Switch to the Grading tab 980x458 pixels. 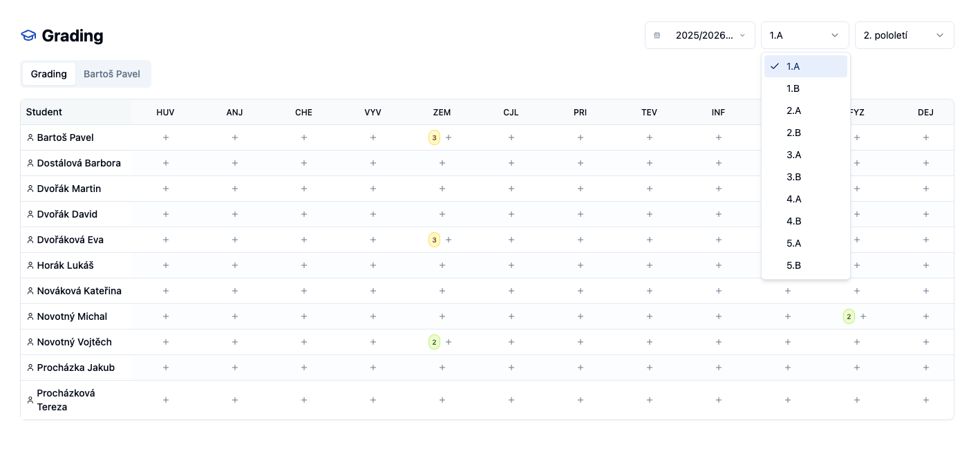[x=49, y=74]
